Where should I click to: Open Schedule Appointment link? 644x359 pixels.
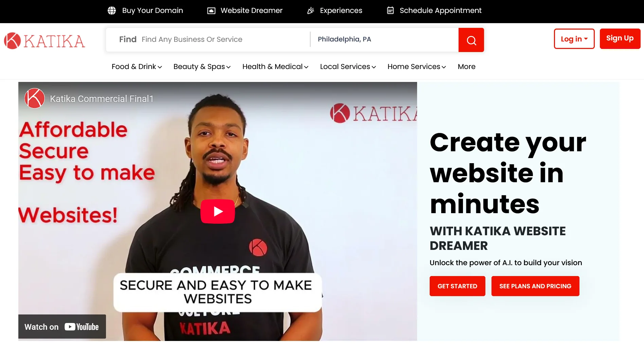click(441, 11)
